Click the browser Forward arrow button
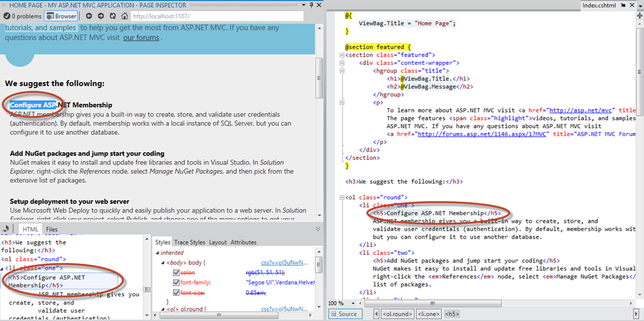Viewport: 644px width, 321px height. (x=100, y=15)
